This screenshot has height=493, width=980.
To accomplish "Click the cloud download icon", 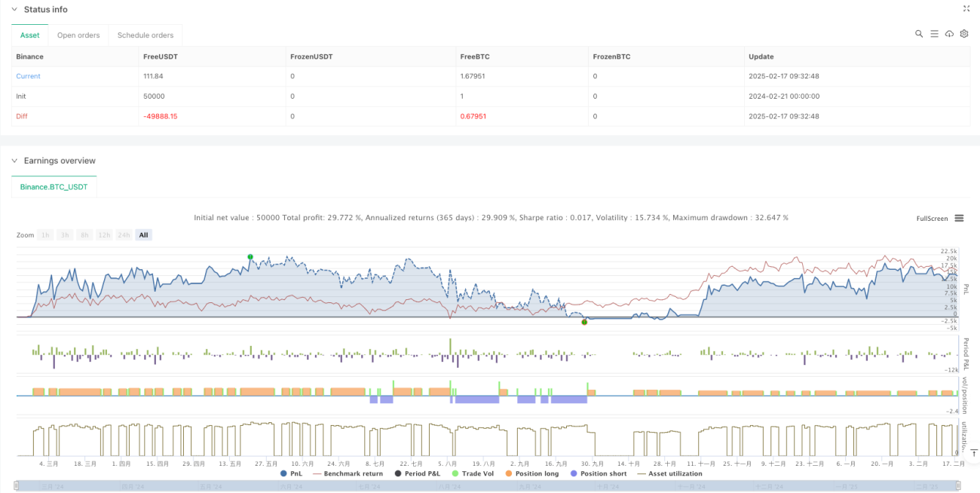I will click(x=949, y=34).
